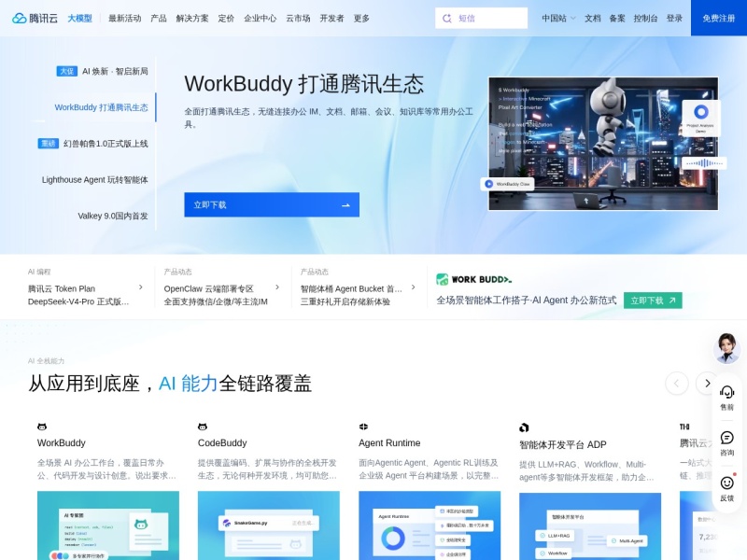Viewport: 747px width, 560px height.
Task: Expand the 中国站 region dropdown
Action: (x=558, y=18)
